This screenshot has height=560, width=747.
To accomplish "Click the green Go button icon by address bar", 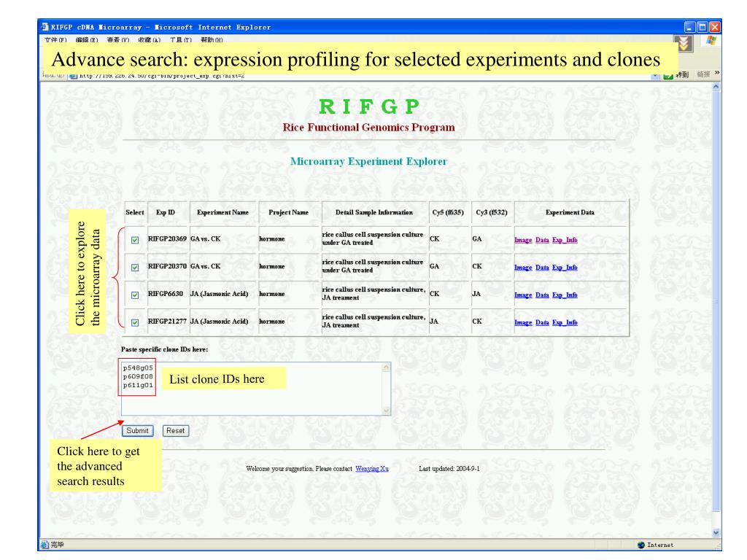I will (668, 76).
